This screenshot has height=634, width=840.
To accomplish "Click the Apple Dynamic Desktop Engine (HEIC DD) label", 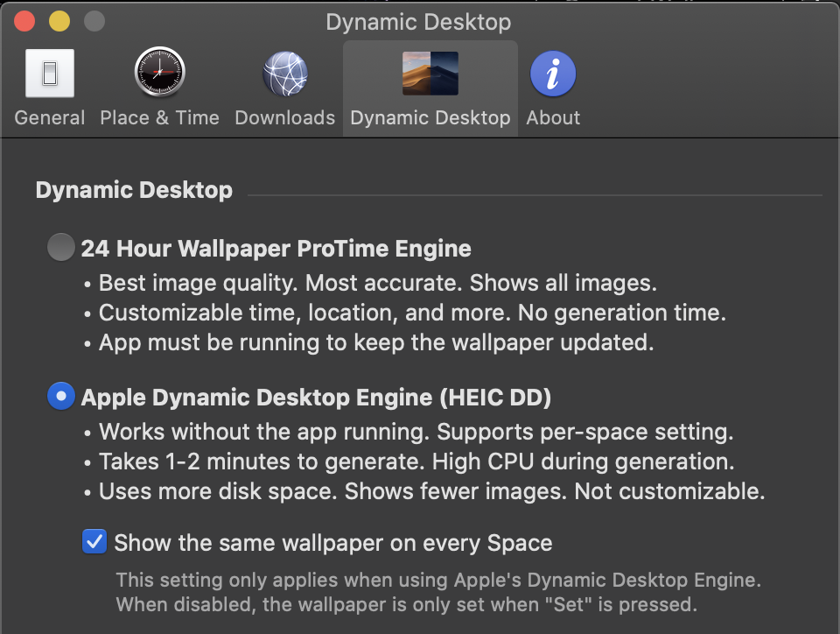I will coord(316,398).
